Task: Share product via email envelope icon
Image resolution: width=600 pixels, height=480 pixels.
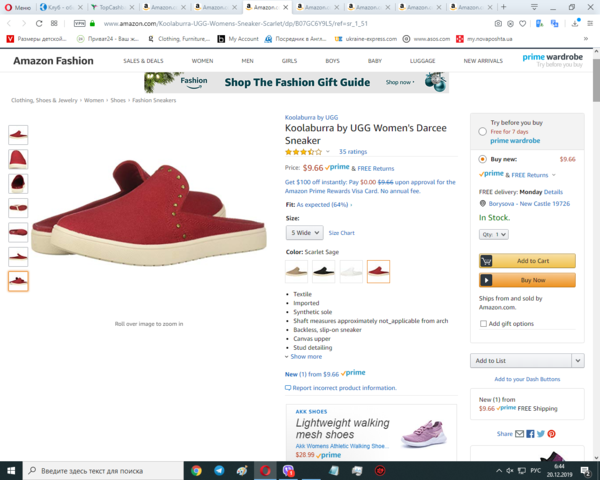Action: [x=519, y=434]
